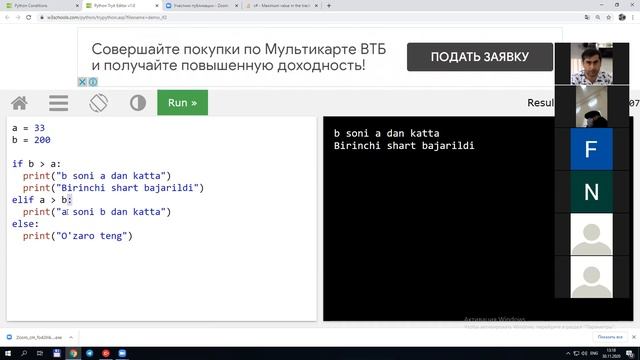Close the Python Conditions tab
The height and width of the screenshot is (360, 640).
(x=77, y=6)
